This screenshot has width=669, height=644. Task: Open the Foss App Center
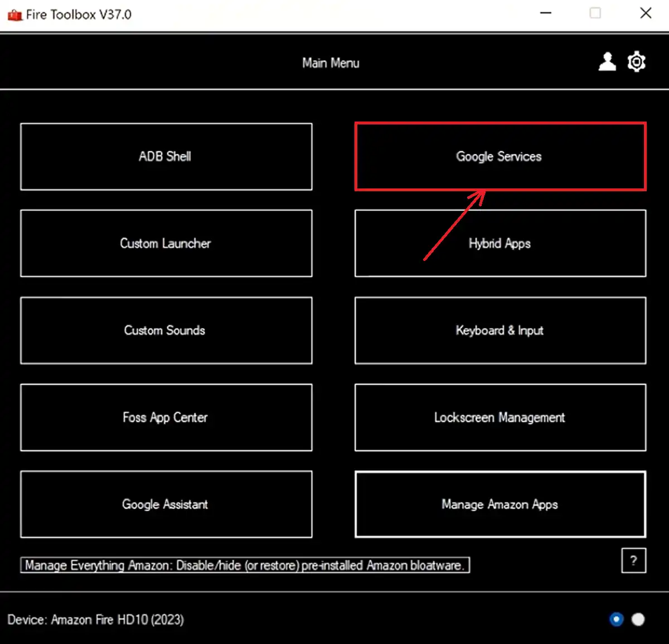166,418
